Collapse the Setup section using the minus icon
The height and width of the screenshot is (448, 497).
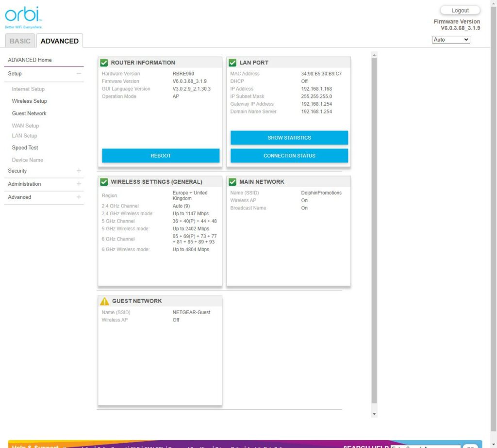click(79, 74)
